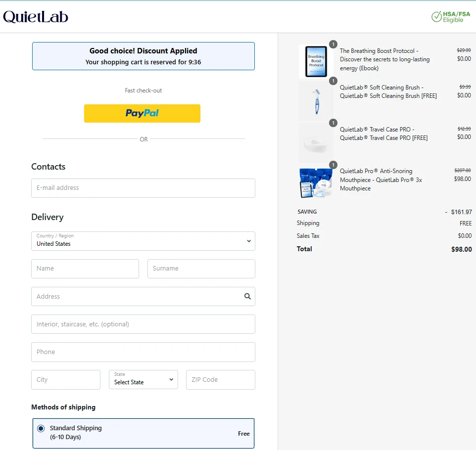Click the Delivery section heading
The width and height of the screenshot is (476, 450).
48,217
